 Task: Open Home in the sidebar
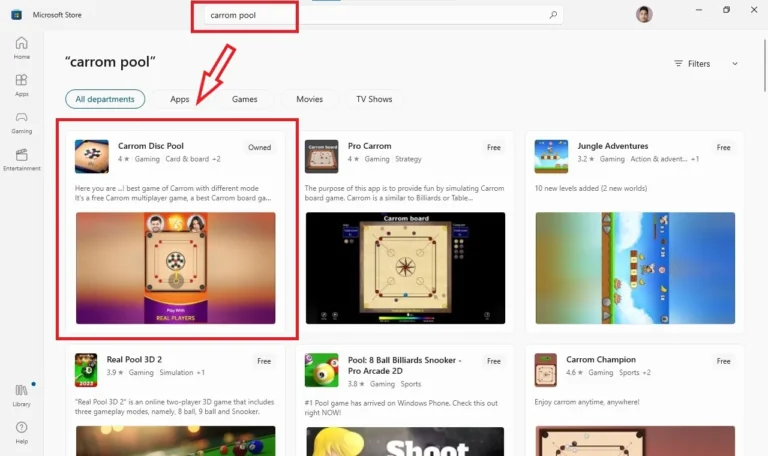click(x=21, y=47)
